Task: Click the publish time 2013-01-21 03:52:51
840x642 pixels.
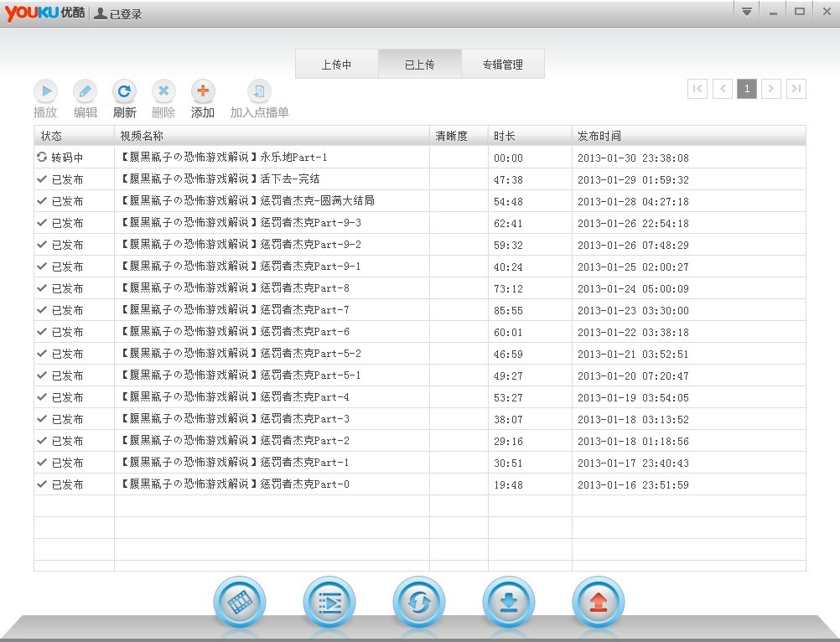Action: pyautogui.click(x=633, y=354)
